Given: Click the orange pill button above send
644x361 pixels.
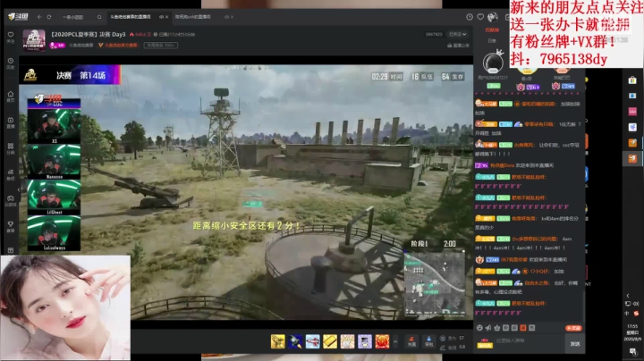Looking at the screenshot, I should tap(573, 328).
